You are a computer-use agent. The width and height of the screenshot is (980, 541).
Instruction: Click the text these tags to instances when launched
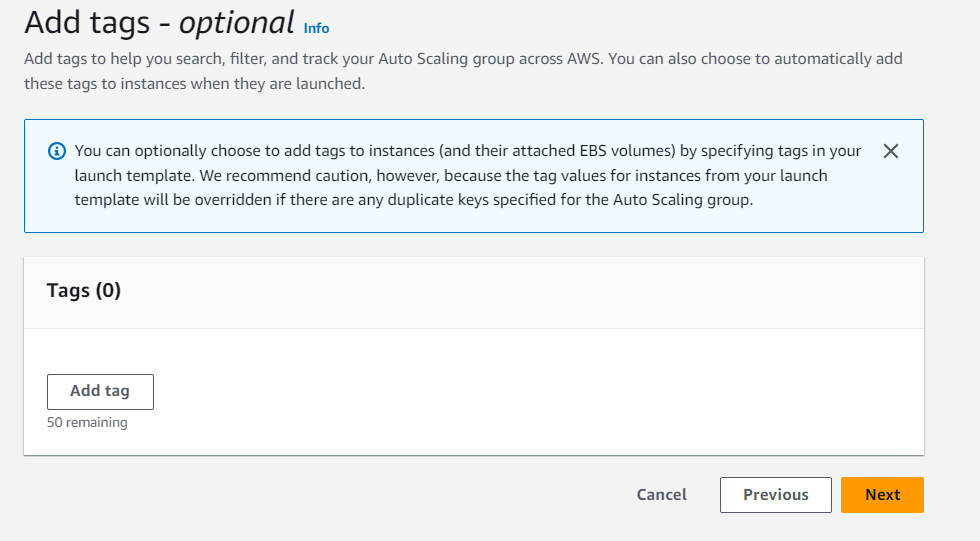[194, 84]
